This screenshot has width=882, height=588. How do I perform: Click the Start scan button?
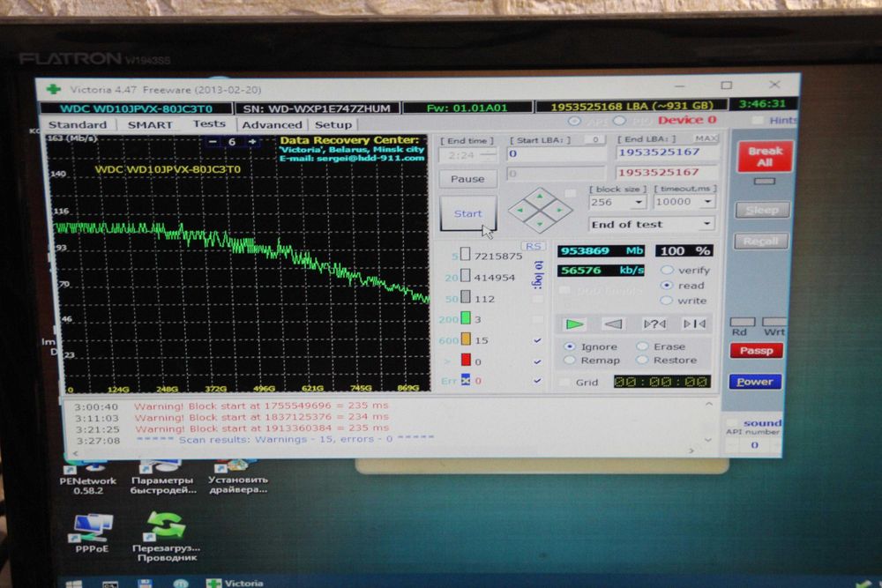point(468,213)
